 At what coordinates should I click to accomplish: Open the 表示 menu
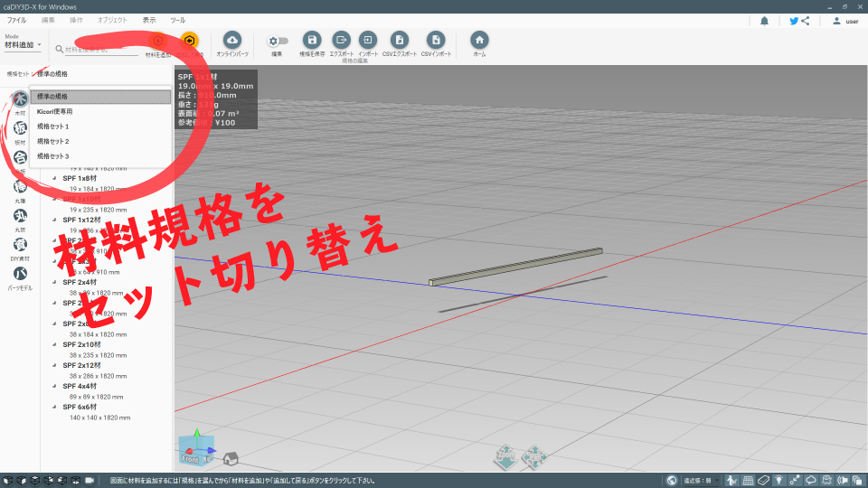pyautogui.click(x=149, y=20)
